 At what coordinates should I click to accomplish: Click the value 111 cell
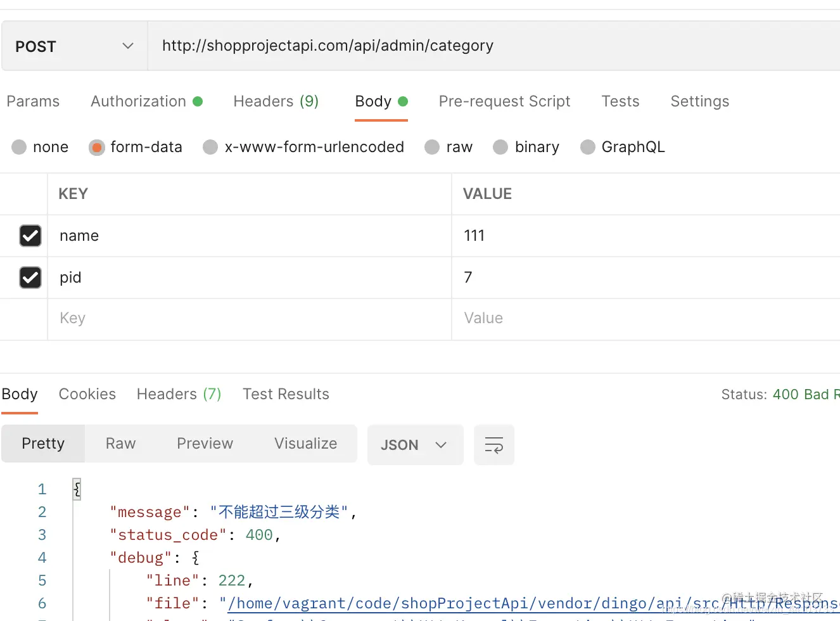click(646, 236)
